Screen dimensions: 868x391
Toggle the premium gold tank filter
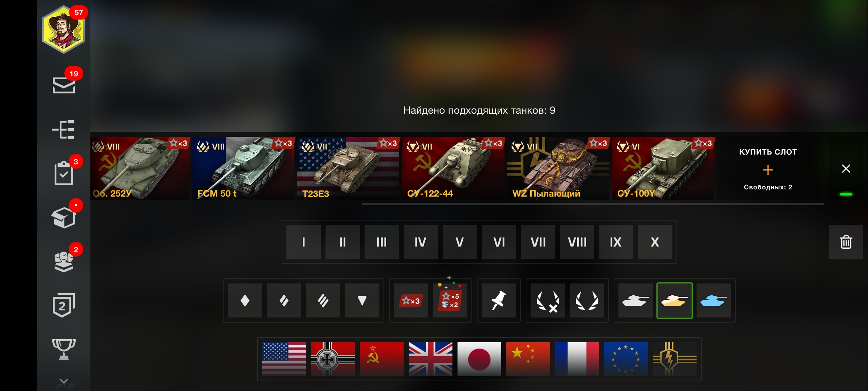pos(675,300)
